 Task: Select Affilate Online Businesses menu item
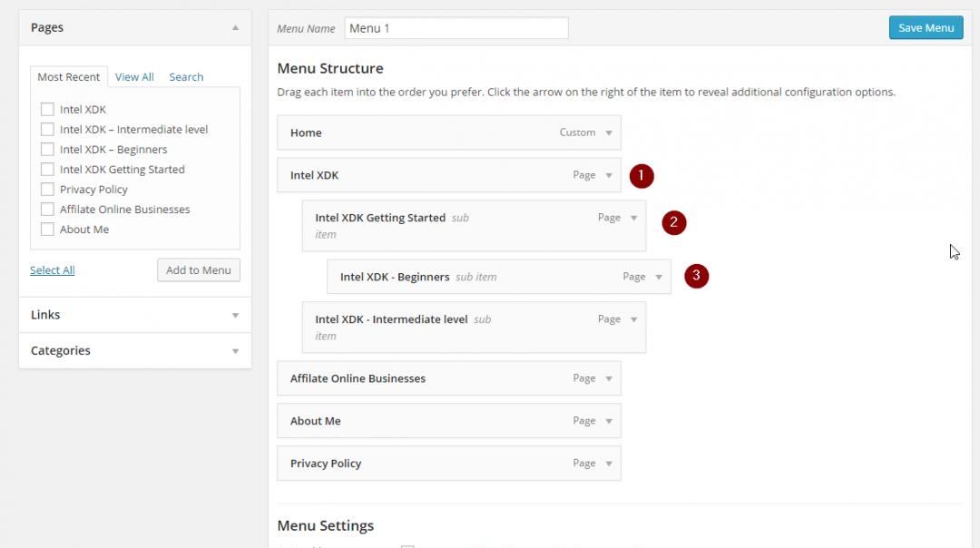(x=449, y=378)
